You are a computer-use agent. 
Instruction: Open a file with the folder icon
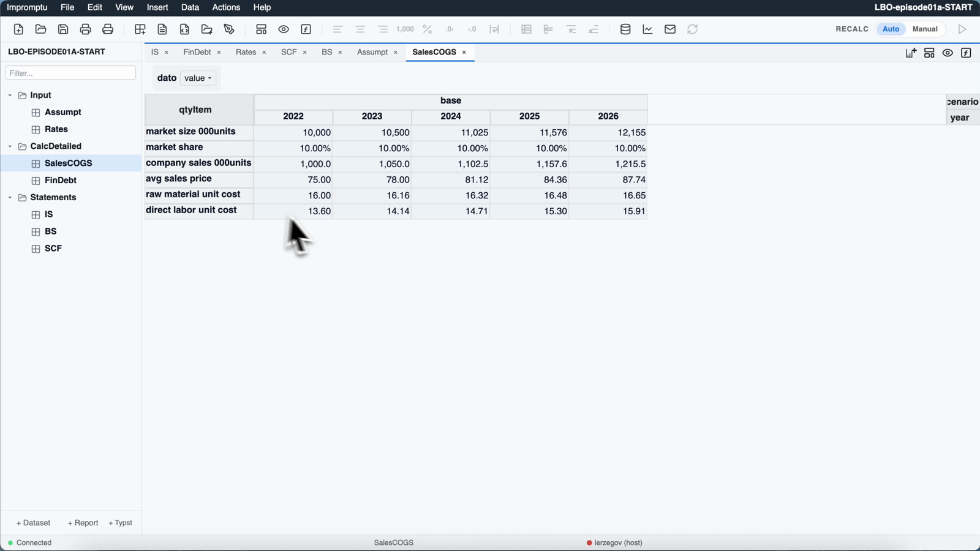click(x=40, y=29)
